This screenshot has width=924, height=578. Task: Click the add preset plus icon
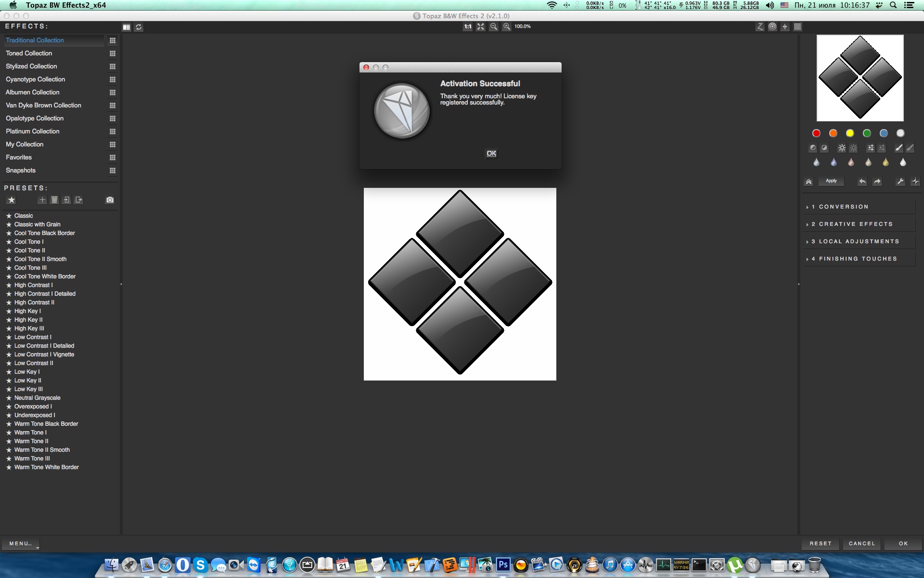click(x=42, y=200)
